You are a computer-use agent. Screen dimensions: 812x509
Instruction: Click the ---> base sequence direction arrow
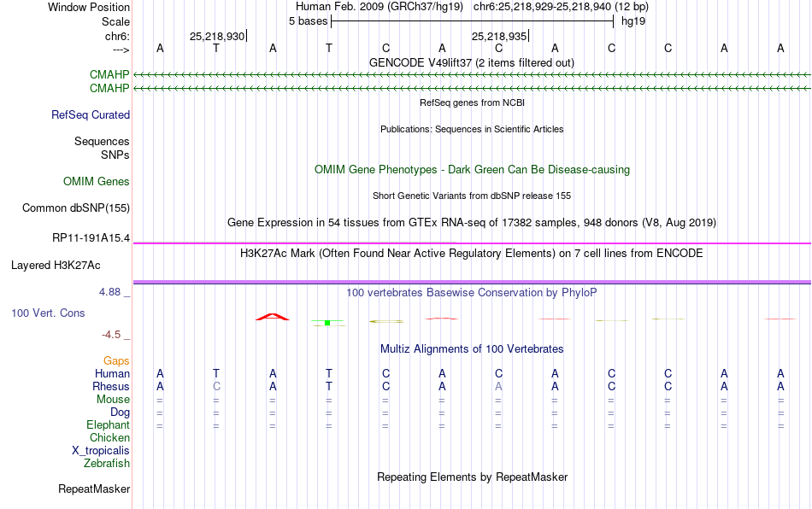(x=121, y=50)
